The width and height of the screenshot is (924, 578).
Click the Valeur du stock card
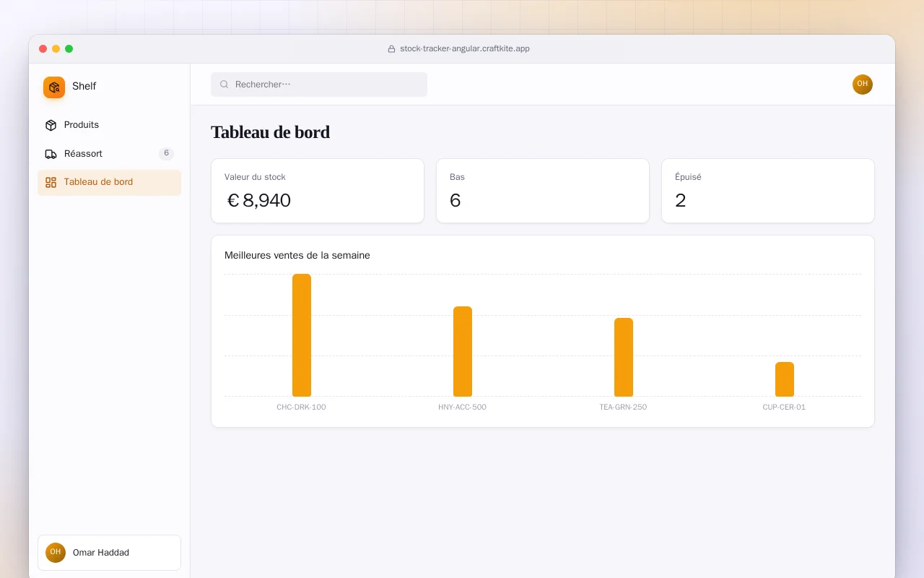pyautogui.click(x=318, y=191)
